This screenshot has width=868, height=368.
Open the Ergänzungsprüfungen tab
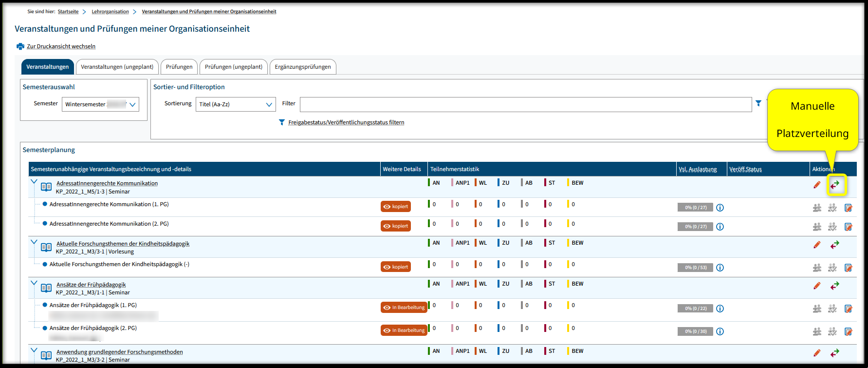click(303, 67)
